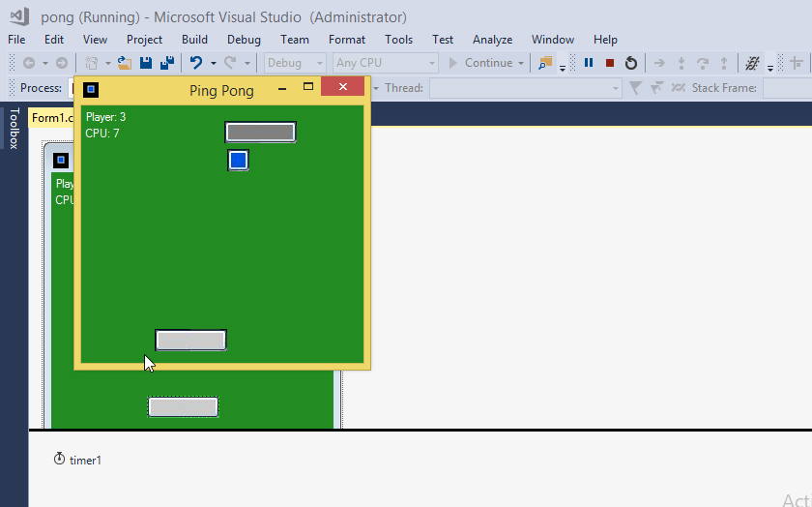Expand the Navigate Backward history dropdown
Screen dimensions: 812x507
[45, 63]
